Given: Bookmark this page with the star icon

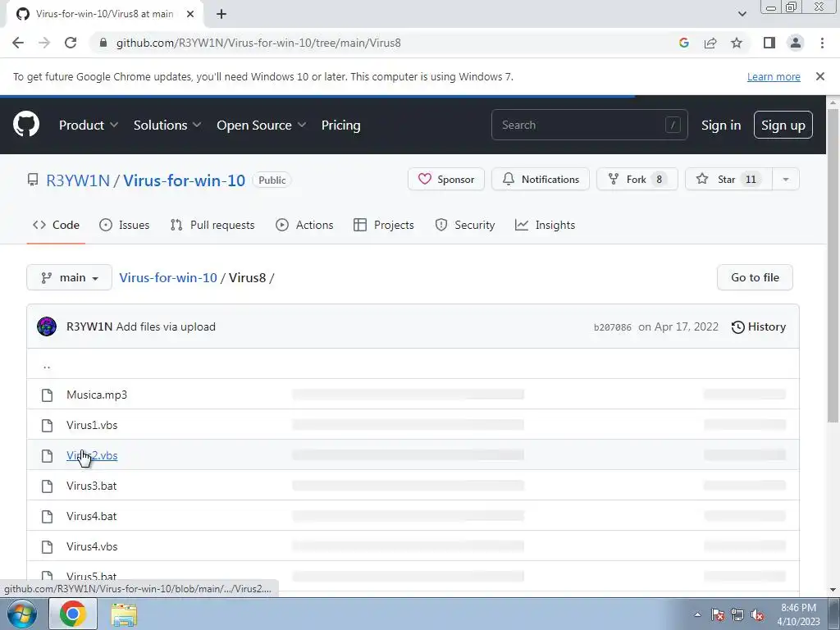Looking at the screenshot, I should [x=737, y=43].
